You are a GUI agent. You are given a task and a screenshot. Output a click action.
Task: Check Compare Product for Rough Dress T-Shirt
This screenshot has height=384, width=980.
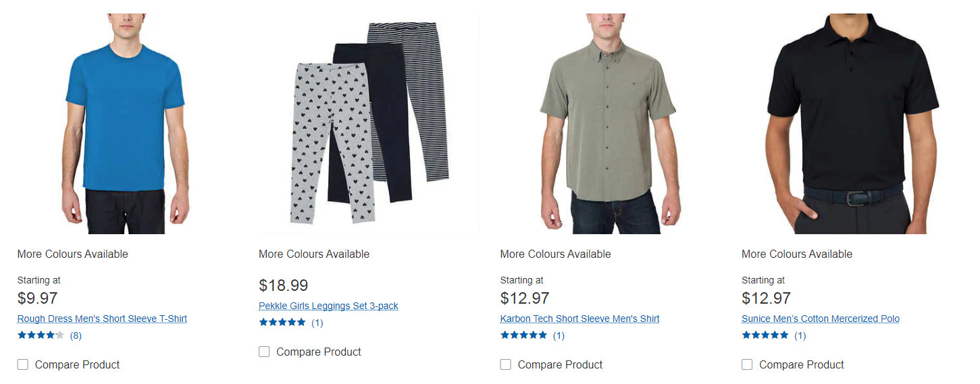click(23, 364)
